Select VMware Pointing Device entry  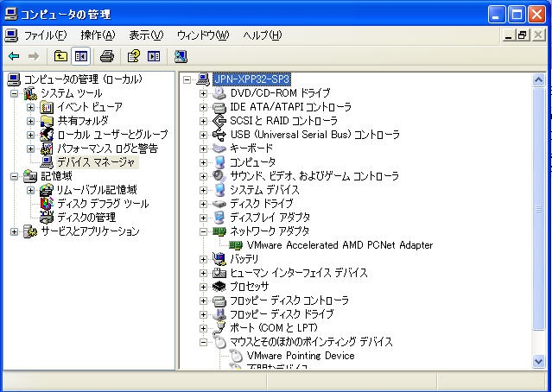point(300,356)
